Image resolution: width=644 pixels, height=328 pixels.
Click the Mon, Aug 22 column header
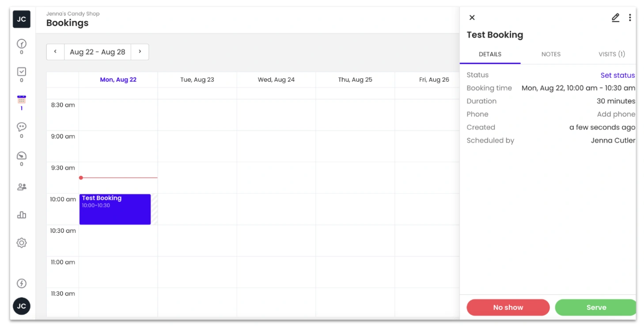coord(118,80)
